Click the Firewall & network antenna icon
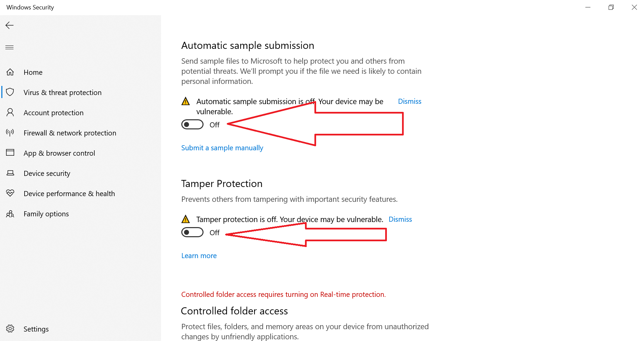Viewport: 644px width, 341px height. click(x=10, y=132)
